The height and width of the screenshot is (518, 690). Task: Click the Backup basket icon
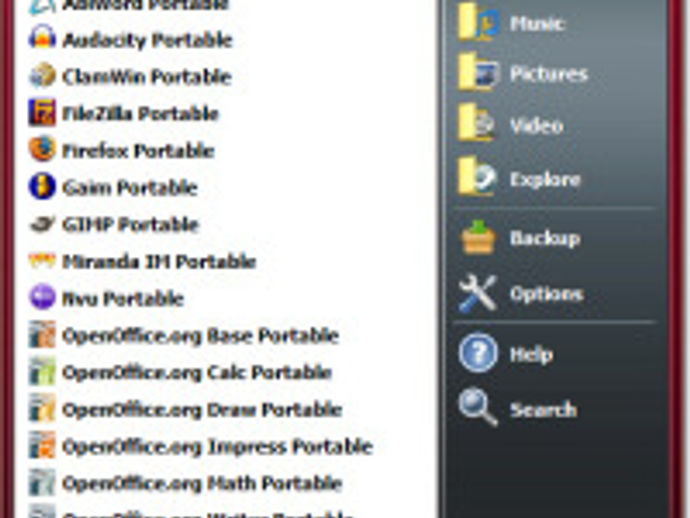478,238
